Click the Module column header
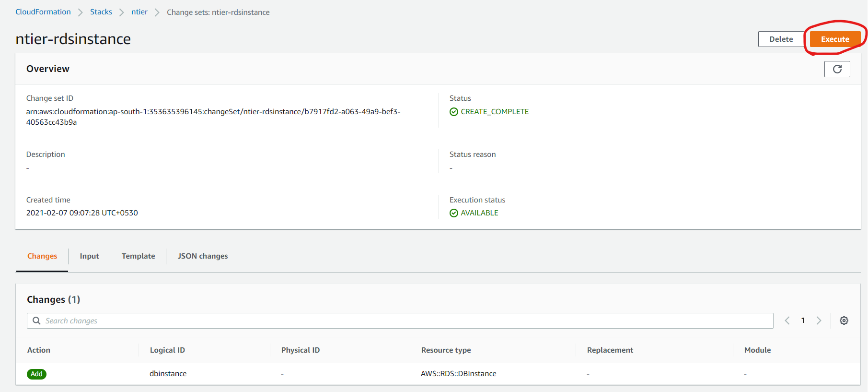This screenshot has height=392, width=868. click(x=757, y=350)
